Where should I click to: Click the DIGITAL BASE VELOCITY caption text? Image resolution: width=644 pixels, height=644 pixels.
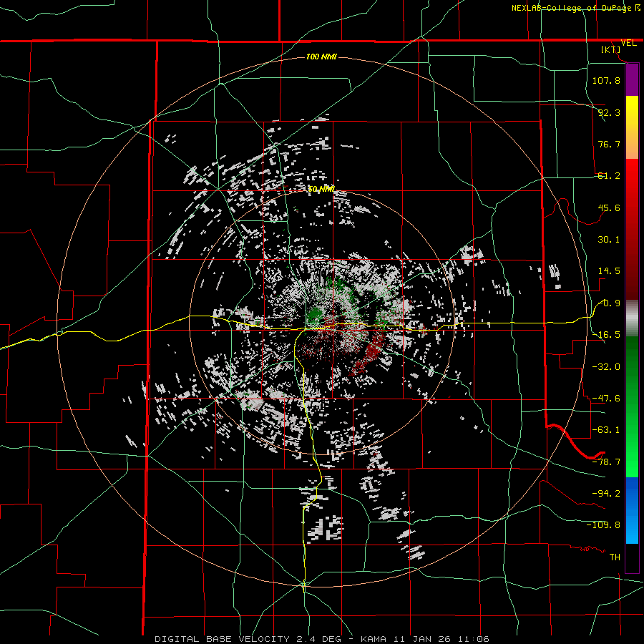223,639
